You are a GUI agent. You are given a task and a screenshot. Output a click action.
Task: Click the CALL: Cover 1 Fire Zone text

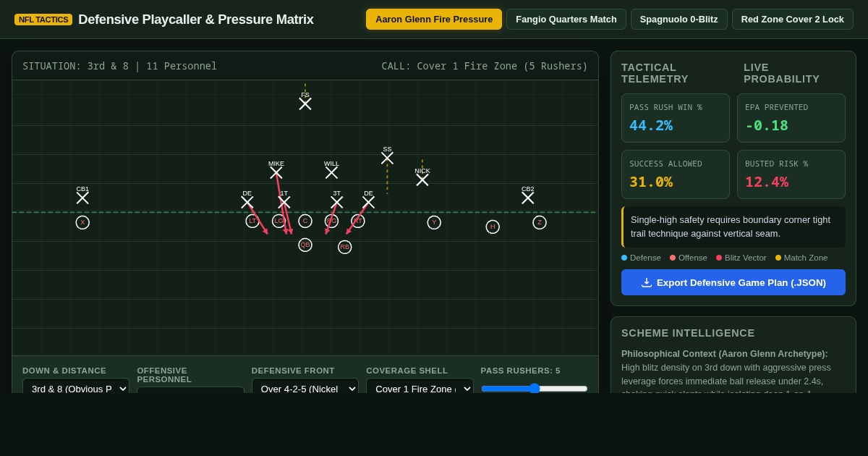coord(485,66)
